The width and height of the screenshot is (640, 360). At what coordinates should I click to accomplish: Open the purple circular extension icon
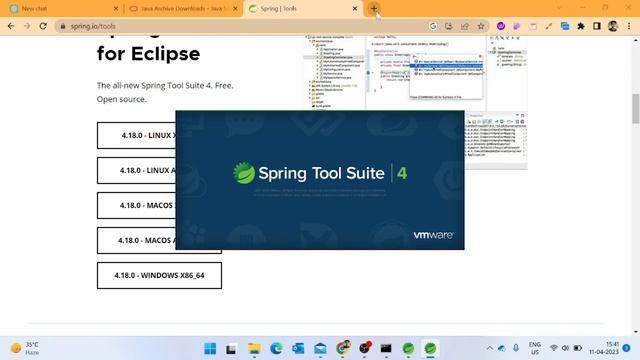tap(501, 26)
